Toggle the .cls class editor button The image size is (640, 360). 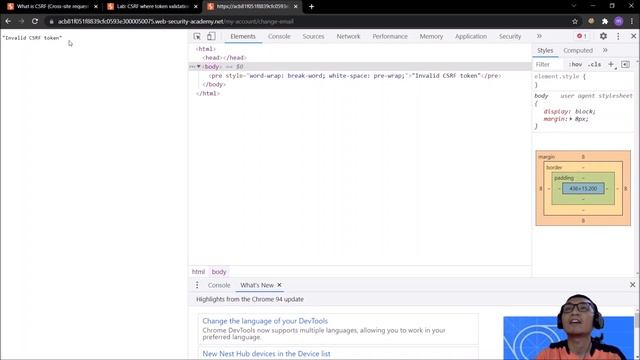pos(594,64)
